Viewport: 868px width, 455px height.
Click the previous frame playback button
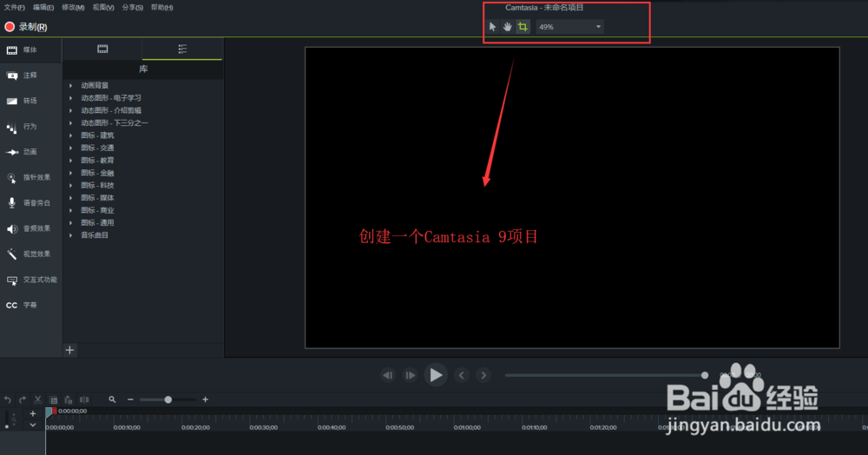pyautogui.click(x=388, y=375)
